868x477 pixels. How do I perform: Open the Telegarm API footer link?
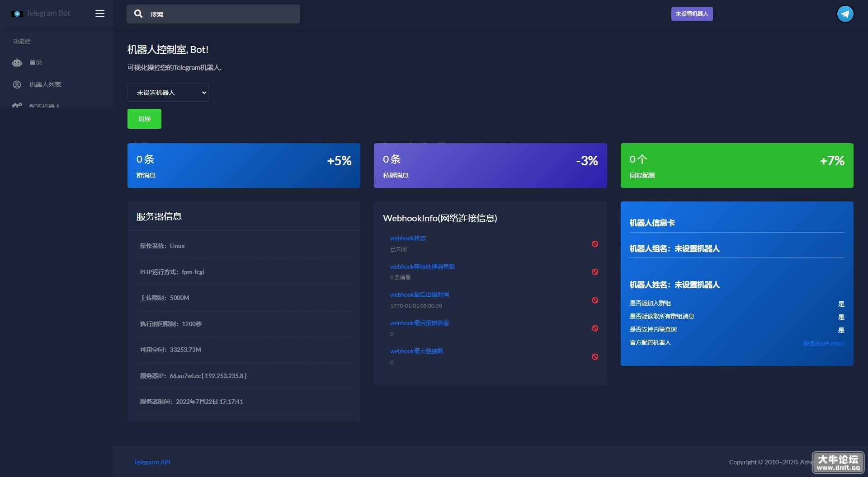(x=152, y=462)
